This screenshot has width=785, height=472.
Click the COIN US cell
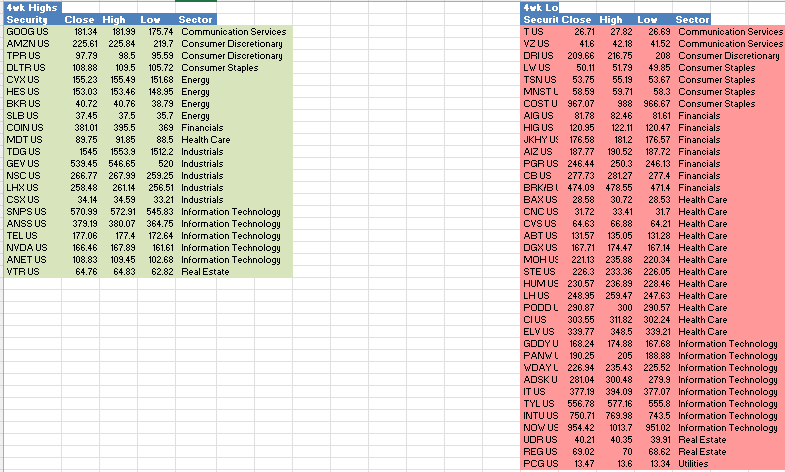pyautogui.click(x=33, y=128)
